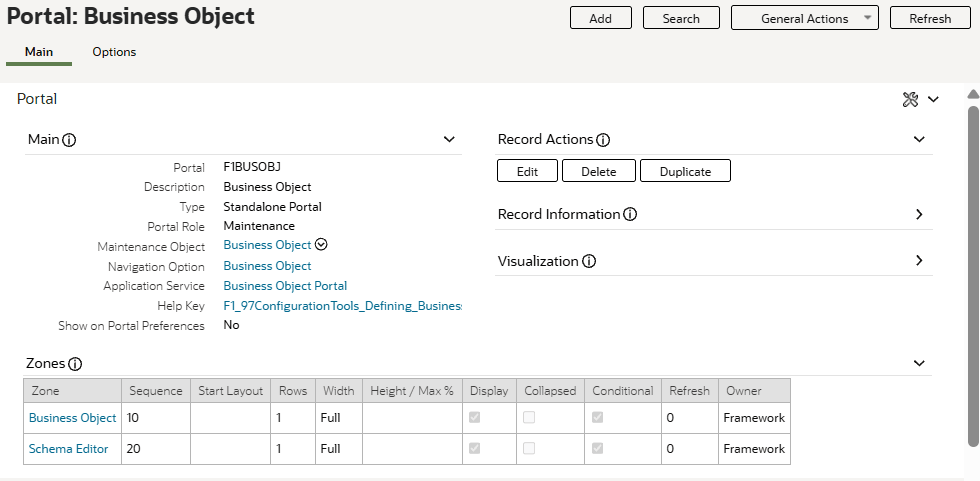Toggle Conditional checkbox for Business Object zone
The image size is (980, 481).
coord(598,417)
